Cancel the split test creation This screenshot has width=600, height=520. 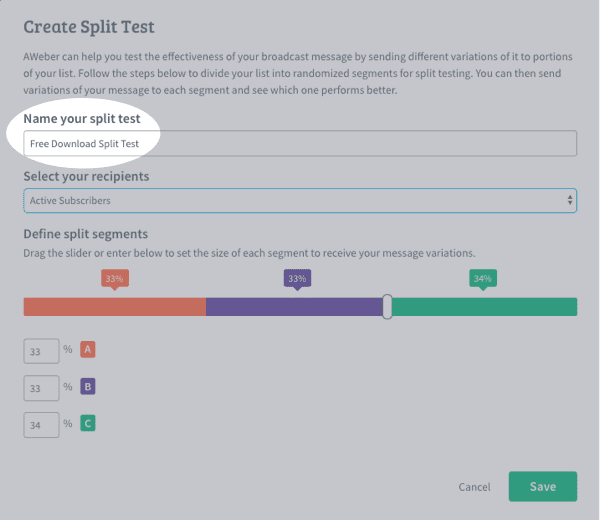click(474, 487)
